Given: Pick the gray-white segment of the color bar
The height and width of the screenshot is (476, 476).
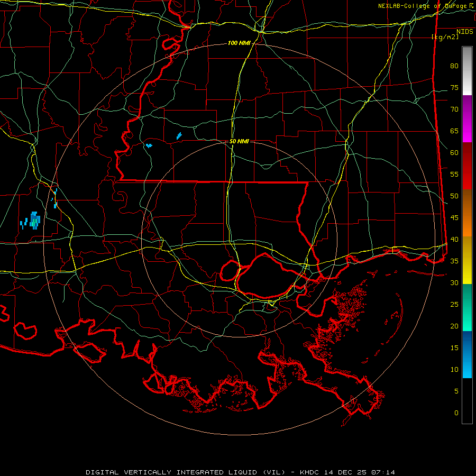Looking at the screenshot, I should coord(467,71).
